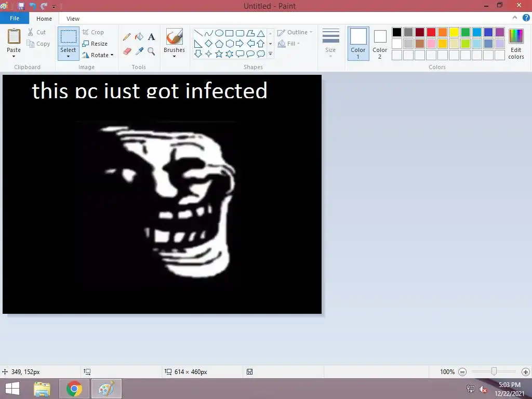Screen dimensions: 532x399
Task: Open Edit colors dialog
Action: (x=516, y=44)
